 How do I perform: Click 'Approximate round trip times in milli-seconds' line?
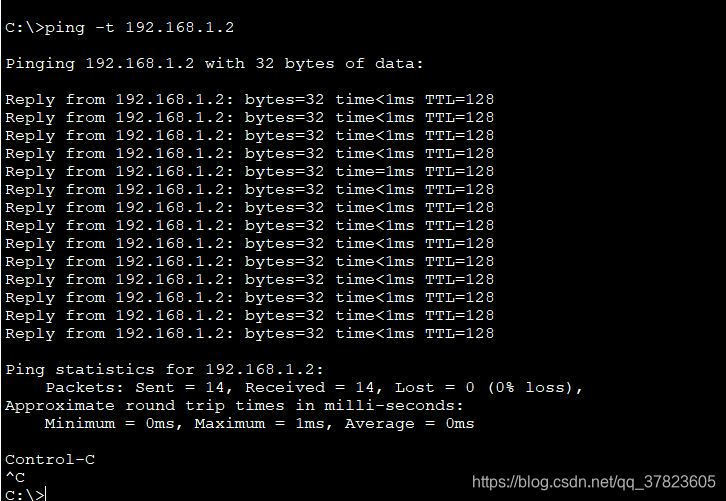coord(234,406)
